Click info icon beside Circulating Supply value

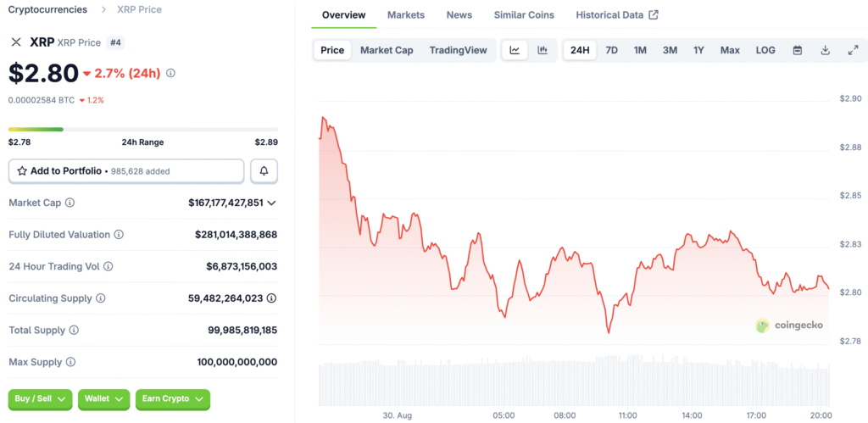coord(271,298)
